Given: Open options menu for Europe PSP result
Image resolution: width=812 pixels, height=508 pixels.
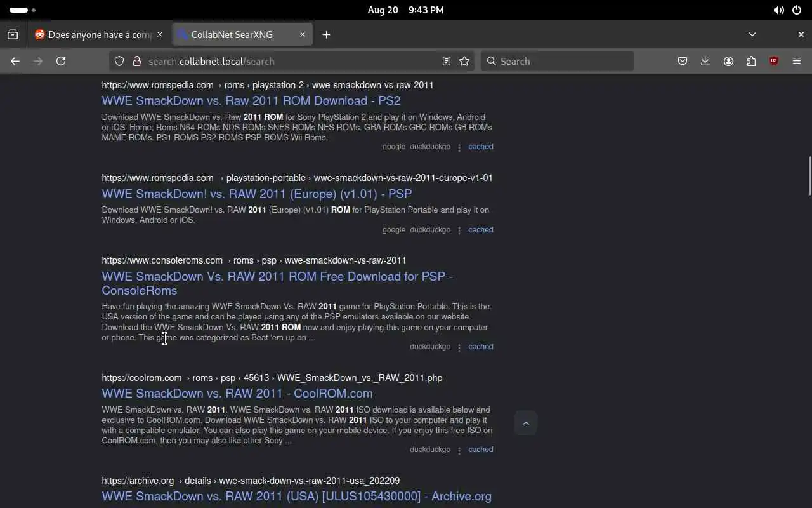Looking at the screenshot, I should pos(459,231).
